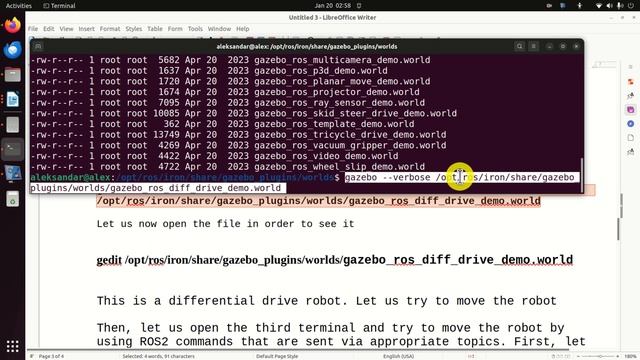Switch to LibreOffice Writer via dock icon
640x360 pixels.
pos(12,100)
